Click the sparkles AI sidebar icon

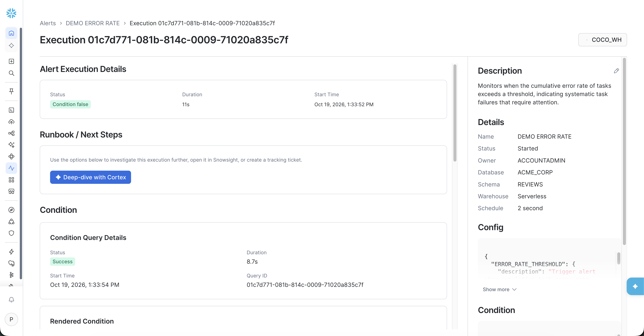11,145
